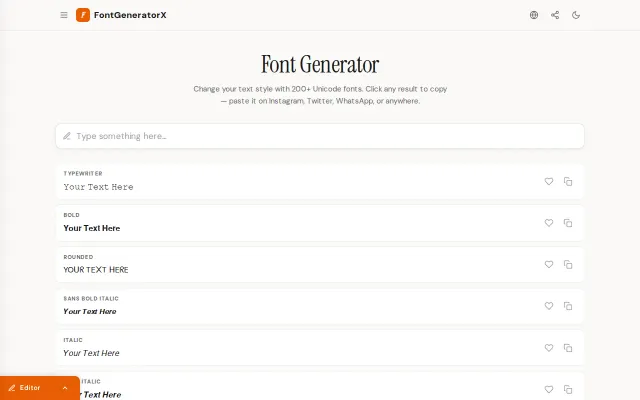640x400 pixels.
Task: Click the FontGeneratorX orange logo
Action: [x=83, y=15]
